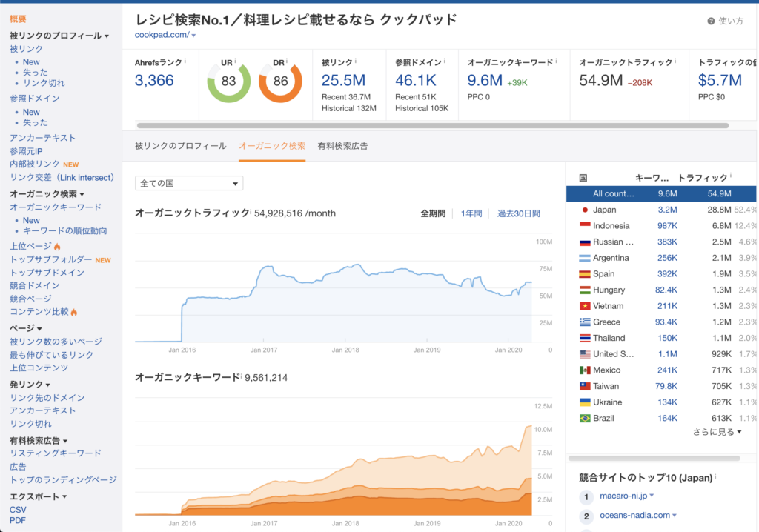759x532 pixels.
Task: Click the Russian flag icon
Action: click(x=585, y=242)
